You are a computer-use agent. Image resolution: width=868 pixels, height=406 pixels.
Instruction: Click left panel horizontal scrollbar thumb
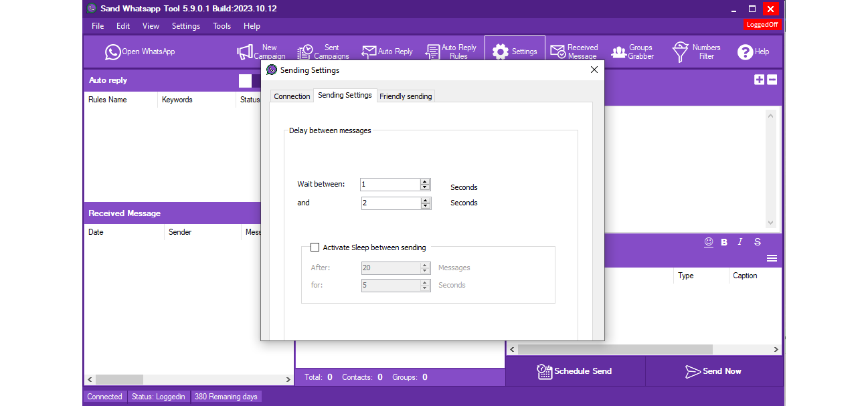pyautogui.click(x=119, y=379)
